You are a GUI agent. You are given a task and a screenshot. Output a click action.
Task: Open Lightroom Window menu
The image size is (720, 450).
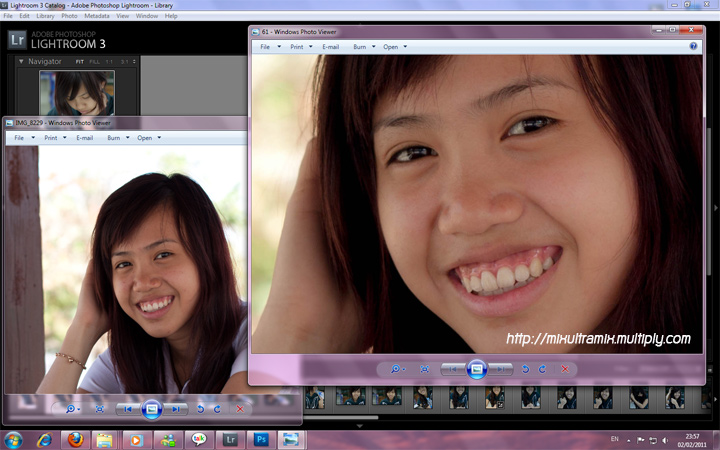point(147,16)
